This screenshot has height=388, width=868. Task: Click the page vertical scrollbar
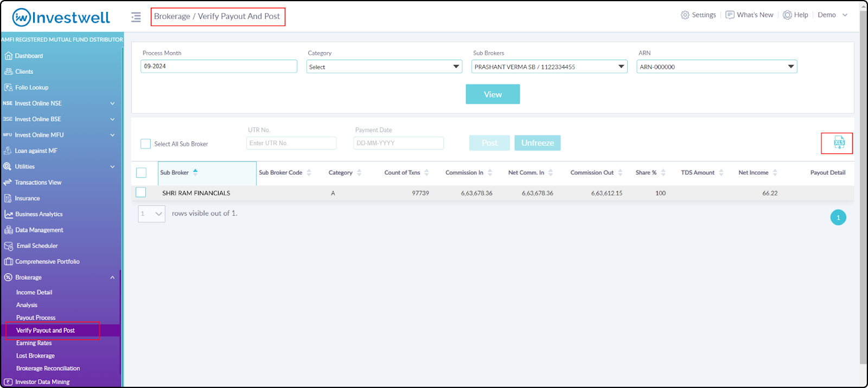click(x=863, y=187)
